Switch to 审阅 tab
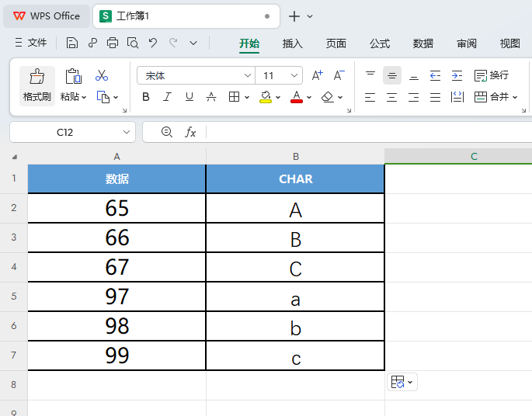Viewport: 532px width, 416px height. pyautogui.click(x=467, y=43)
